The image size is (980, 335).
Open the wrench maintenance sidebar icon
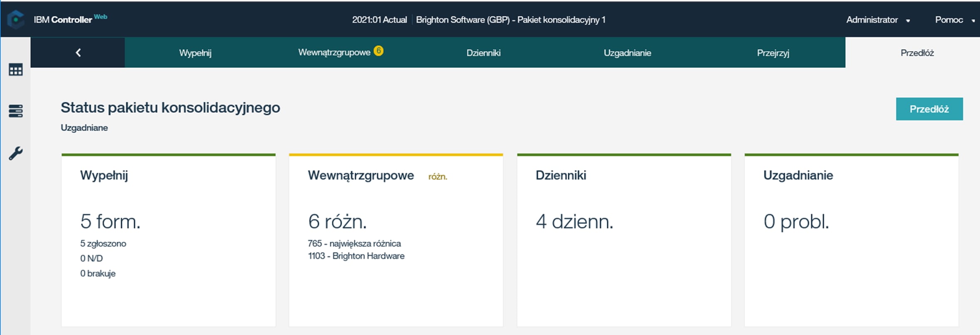click(x=16, y=154)
